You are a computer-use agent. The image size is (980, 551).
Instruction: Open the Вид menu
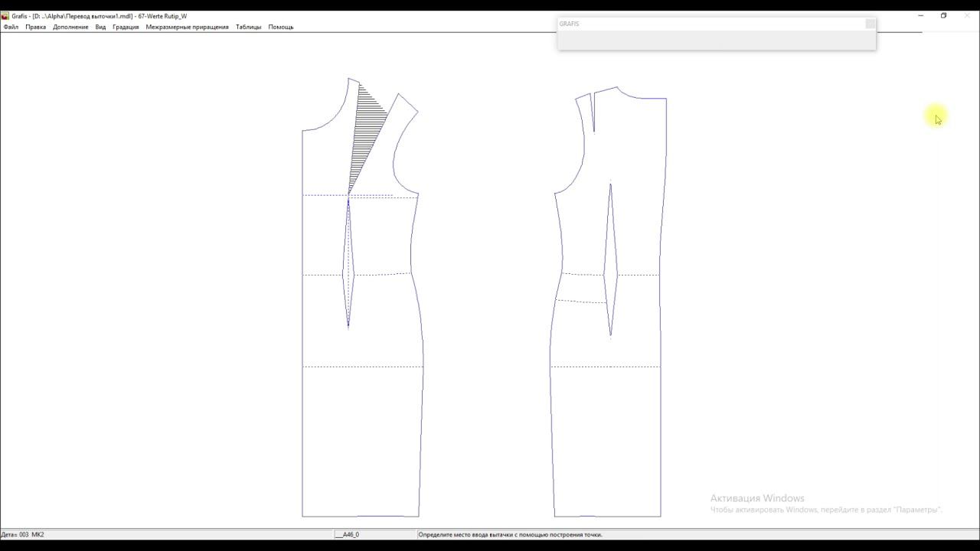click(x=100, y=27)
